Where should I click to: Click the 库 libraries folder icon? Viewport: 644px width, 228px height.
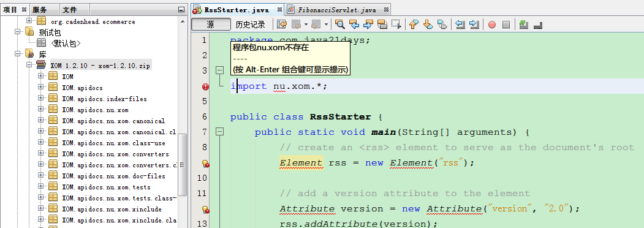(29, 54)
